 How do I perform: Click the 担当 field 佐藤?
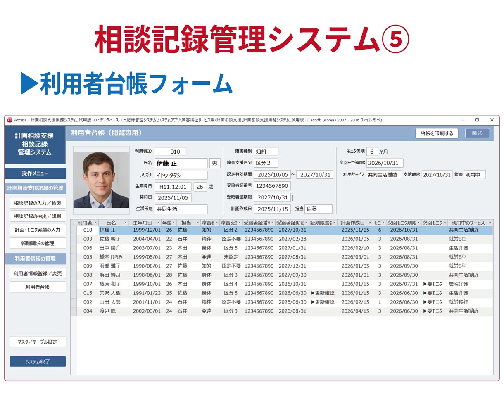[318, 209]
